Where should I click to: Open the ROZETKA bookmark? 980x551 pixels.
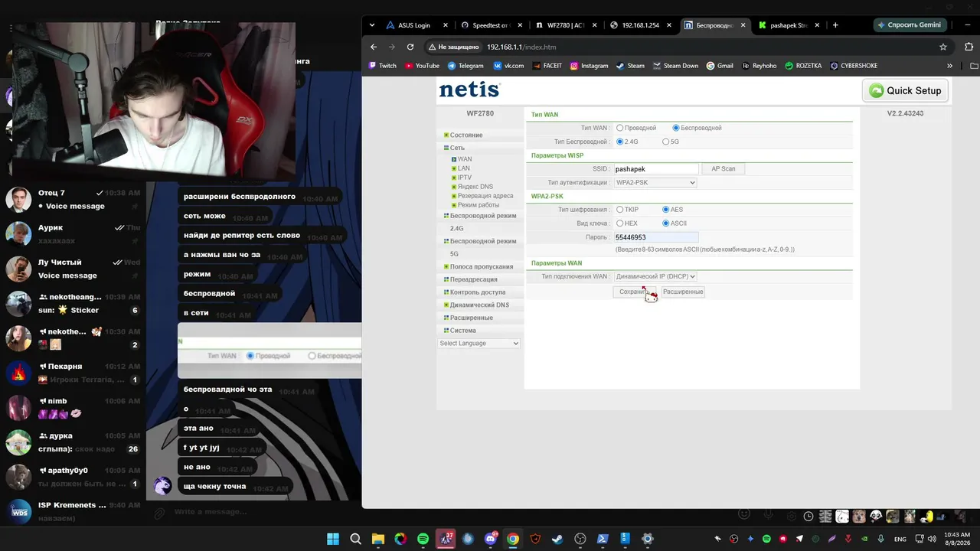pyautogui.click(x=802, y=66)
